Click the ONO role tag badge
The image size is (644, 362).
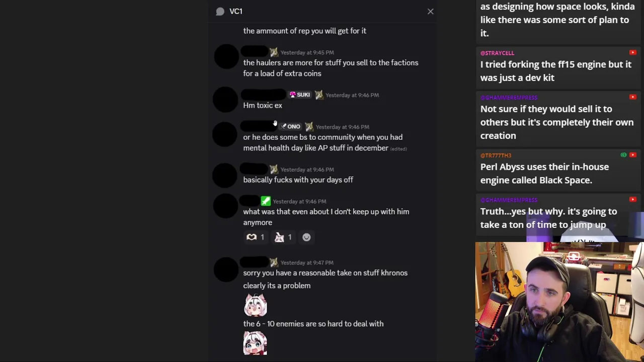(290, 127)
